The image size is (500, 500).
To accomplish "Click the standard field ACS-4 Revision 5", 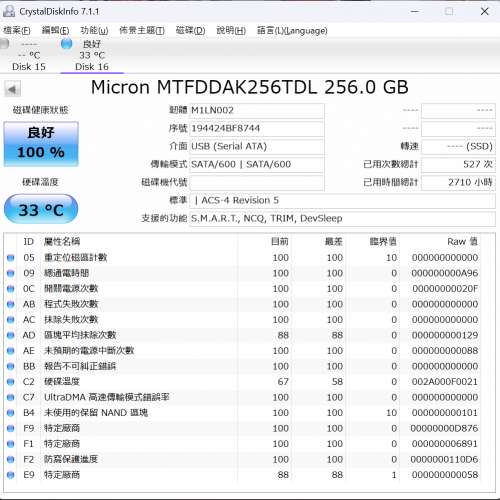I will click(x=342, y=200).
